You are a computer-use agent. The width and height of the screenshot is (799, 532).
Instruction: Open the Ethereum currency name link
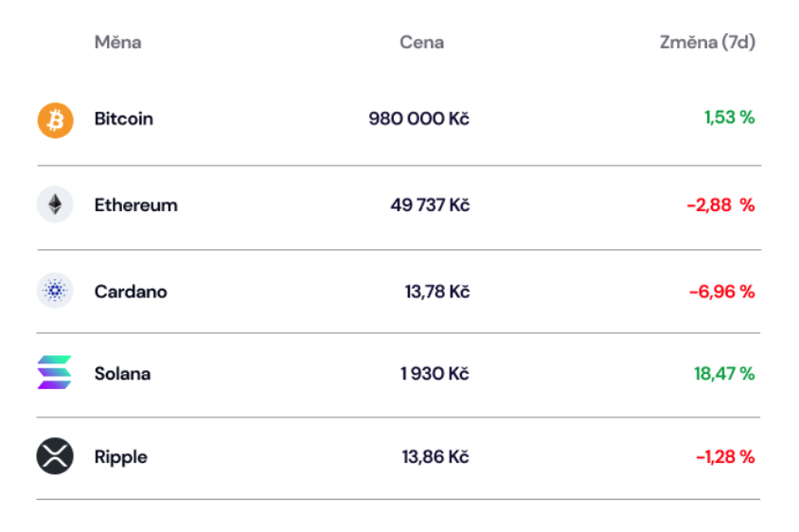click(x=136, y=204)
